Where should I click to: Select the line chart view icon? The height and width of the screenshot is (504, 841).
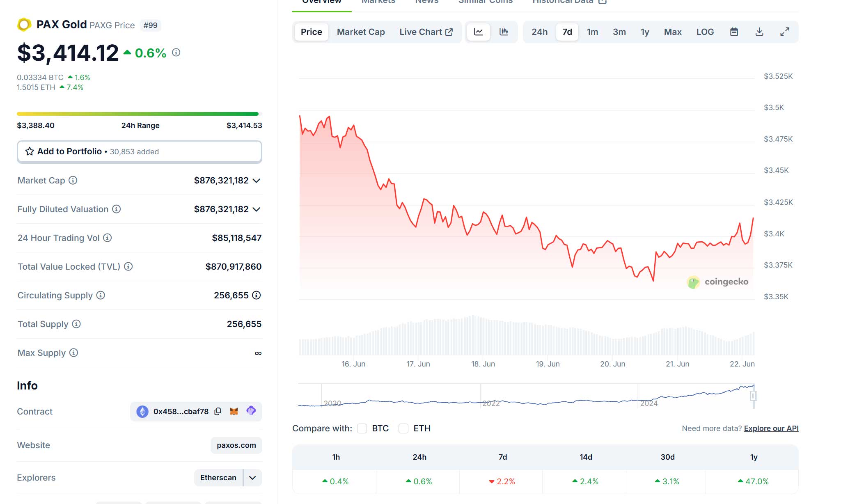click(479, 32)
